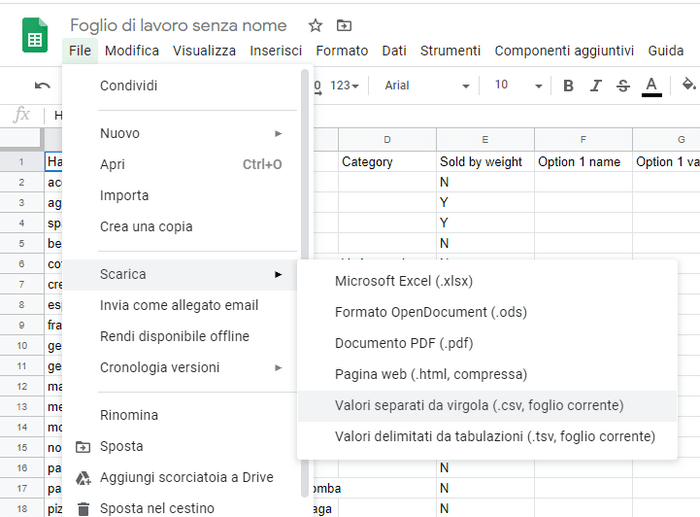Open the font size dropdown

[518, 86]
